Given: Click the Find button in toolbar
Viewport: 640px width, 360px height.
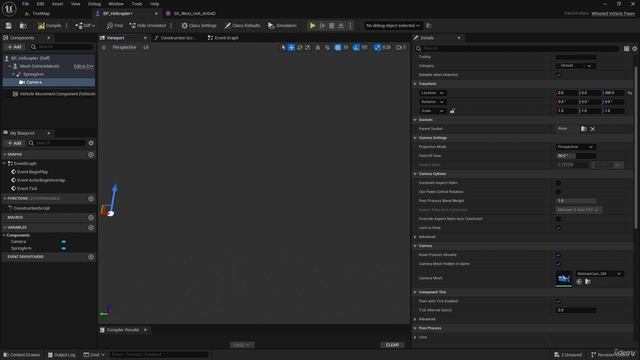Looking at the screenshot, I should 115,26.
